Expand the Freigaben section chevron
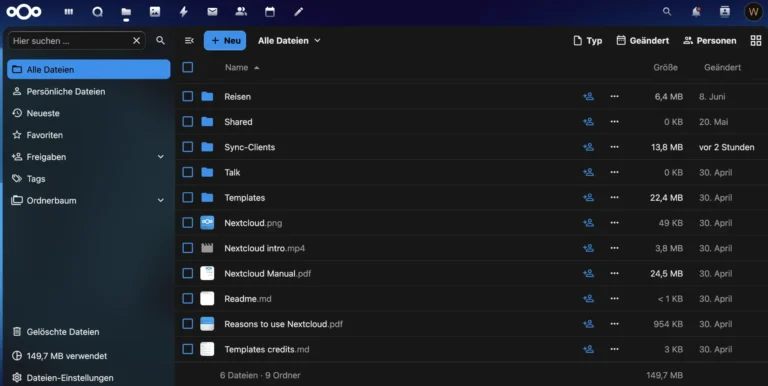The width and height of the screenshot is (768, 386). [x=161, y=157]
